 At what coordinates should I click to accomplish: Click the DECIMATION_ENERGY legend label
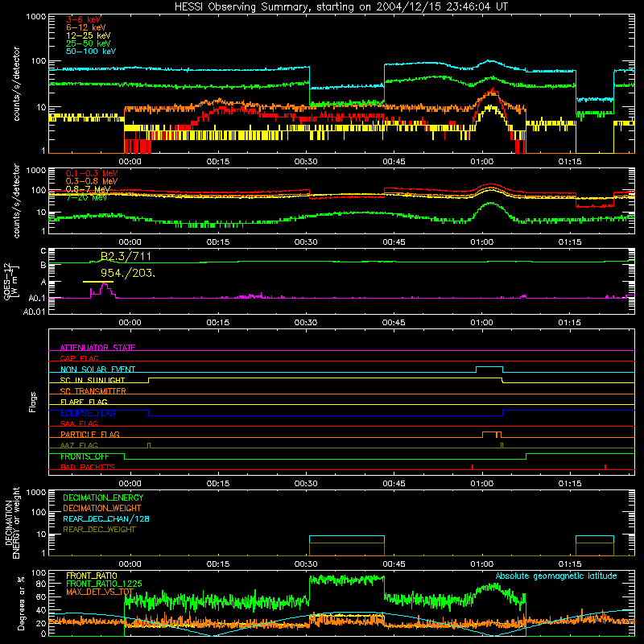click(103, 497)
